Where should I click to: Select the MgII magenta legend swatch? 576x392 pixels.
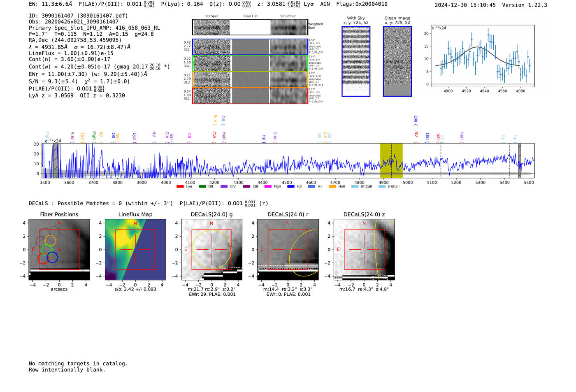point(268,187)
